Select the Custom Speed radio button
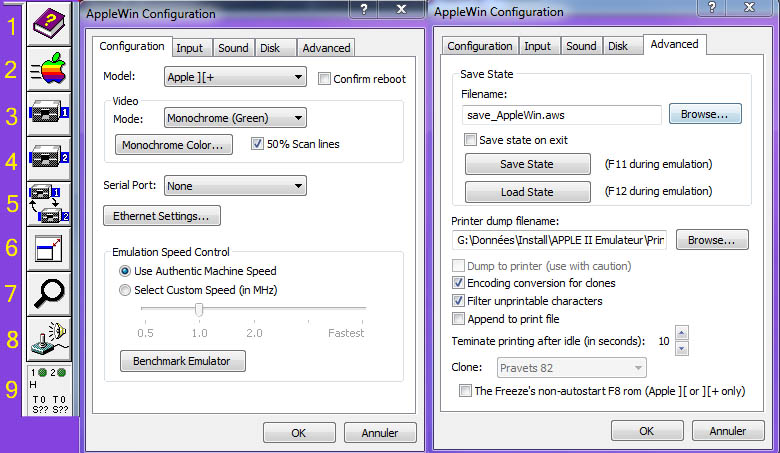This screenshot has height=453, width=780. (x=125, y=290)
